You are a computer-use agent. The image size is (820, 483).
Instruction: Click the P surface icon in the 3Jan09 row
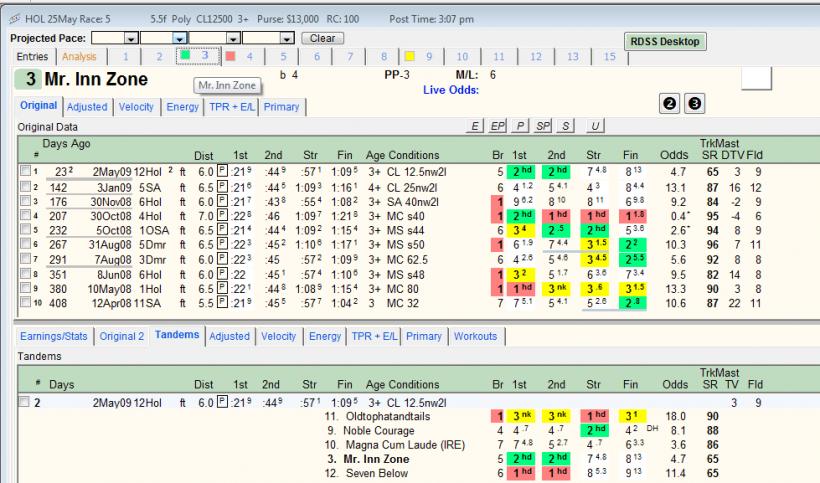(x=222, y=187)
